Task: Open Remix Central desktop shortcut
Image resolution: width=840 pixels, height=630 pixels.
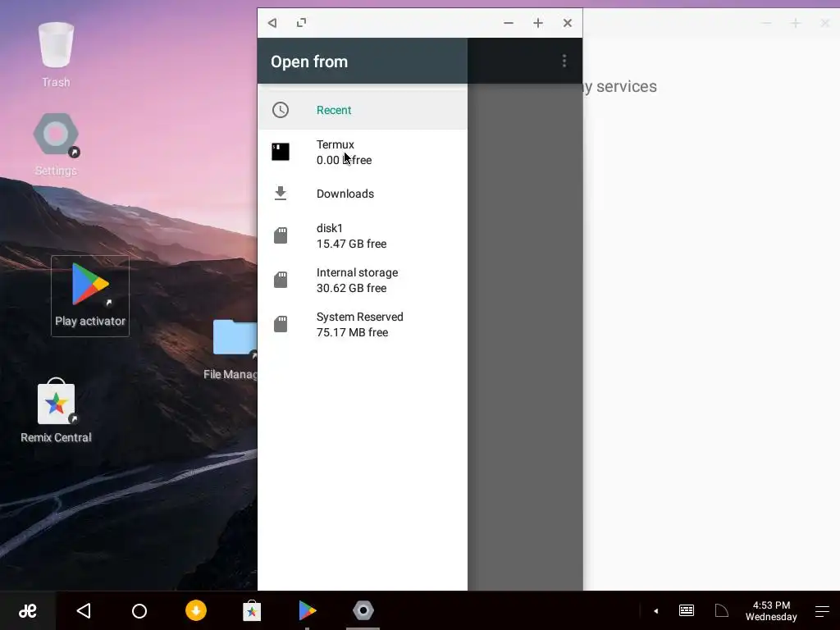Action: point(56,410)
